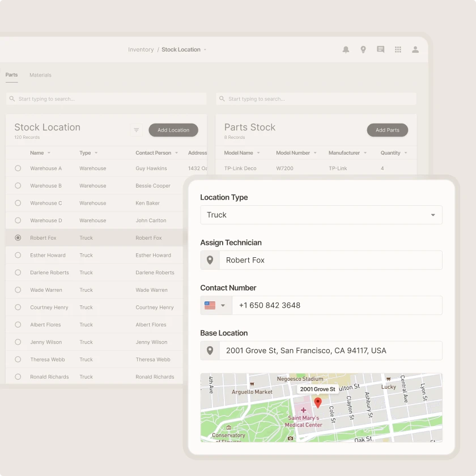
Task: Click the TP-Link Deco model name
Action: pos(240,168)
